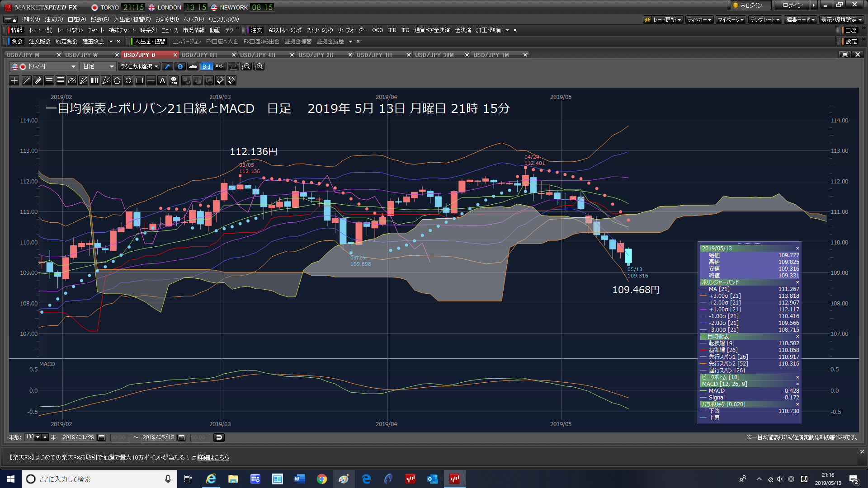Viewport: 868px width, 488px height.
Task: Expand the テンプレート dropdown
Action: coord(765,20)
